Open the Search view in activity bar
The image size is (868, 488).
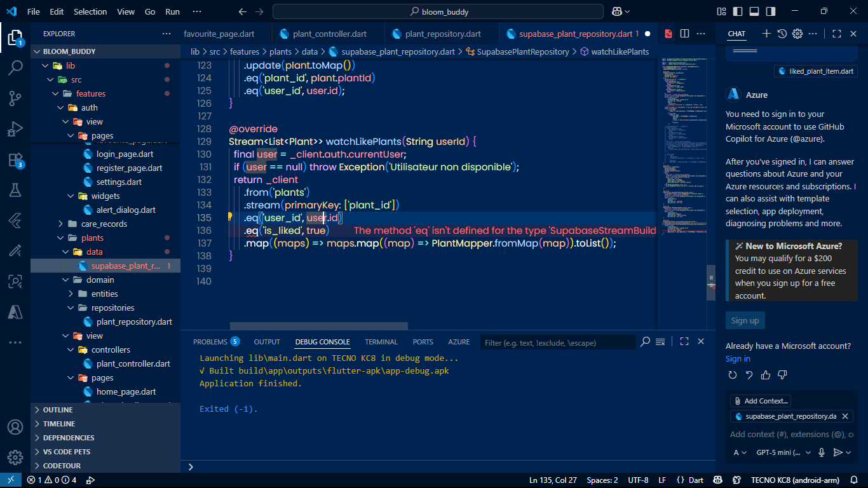(x=15, y=67)
